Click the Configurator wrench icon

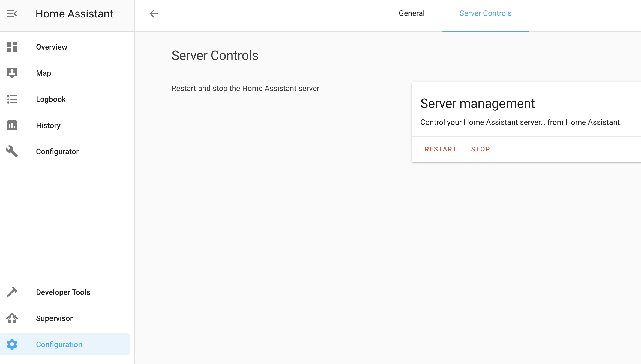point(12,151)
